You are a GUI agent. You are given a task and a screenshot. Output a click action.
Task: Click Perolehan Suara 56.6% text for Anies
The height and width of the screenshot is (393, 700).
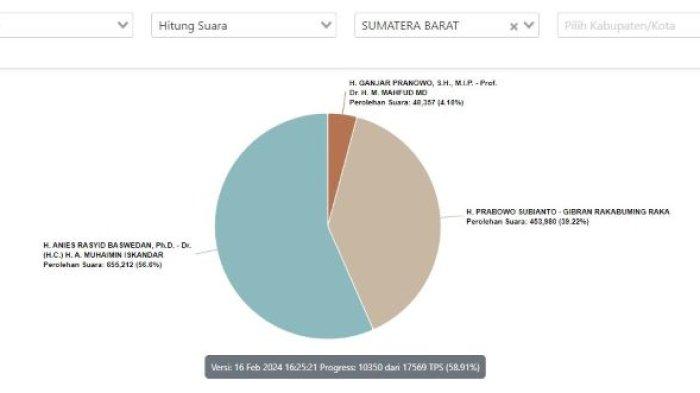(103, 265)
